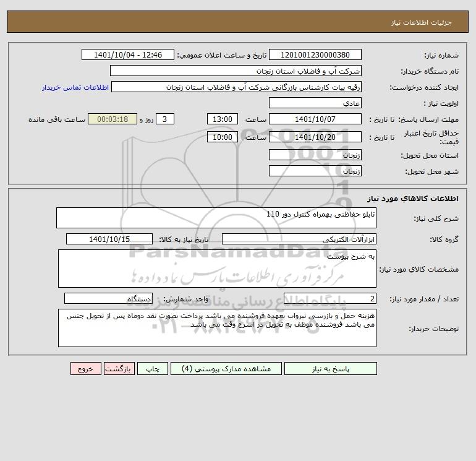Click the label شرح کلی نیاز
This screenshot has width=476, height=461.
coord(436,218)
